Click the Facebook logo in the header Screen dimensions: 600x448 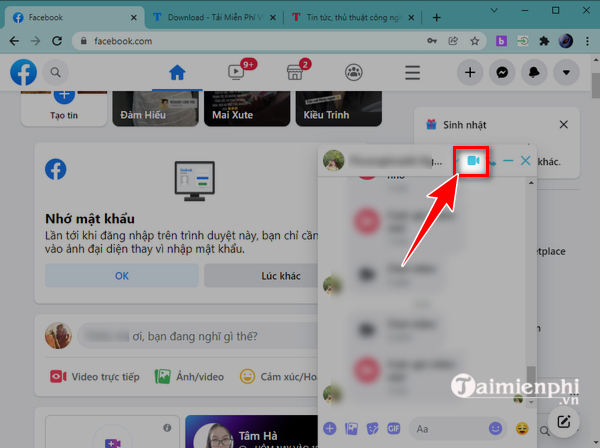pyautogui.click(x=23, y=72)
